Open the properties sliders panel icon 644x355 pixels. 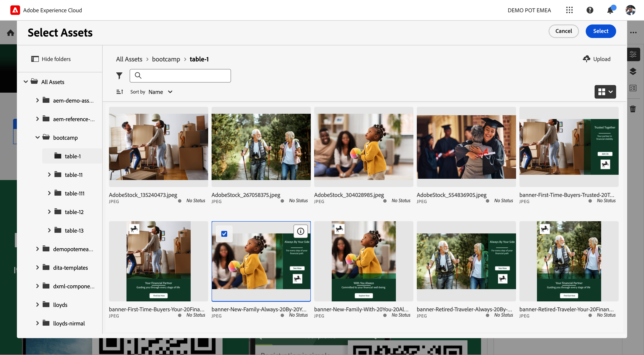click(x=633, y=54)
